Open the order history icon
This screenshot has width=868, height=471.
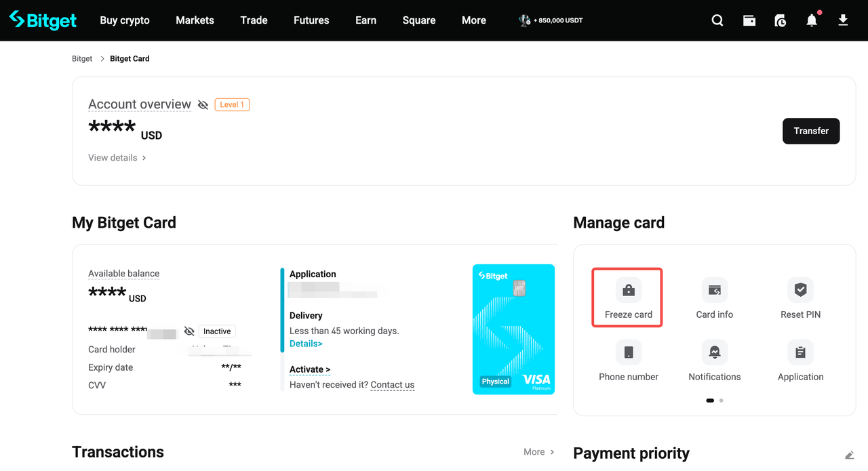click(780, 20)
